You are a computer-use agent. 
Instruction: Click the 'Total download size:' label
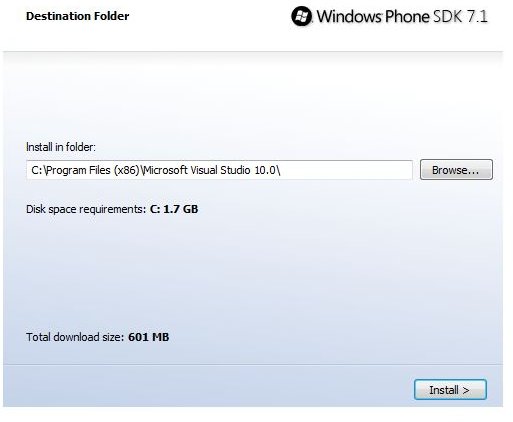coord(75,337)
